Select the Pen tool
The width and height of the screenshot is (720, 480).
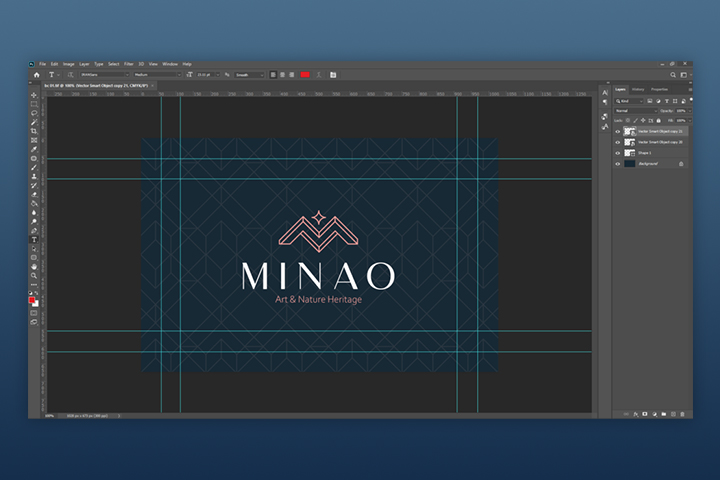[x=34, y=231]
